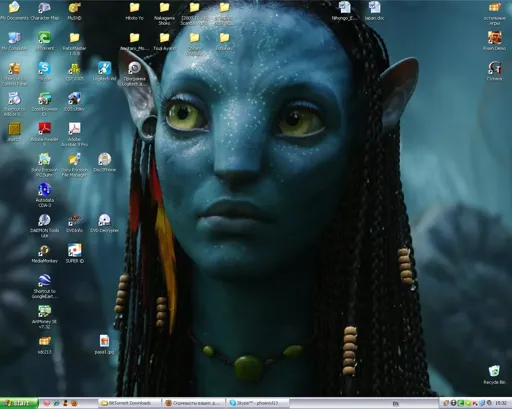The width and height of the screenshot is (512, 409).
Task: Select the Nakagawa Shoko folder
Action: tap(164, 13)
